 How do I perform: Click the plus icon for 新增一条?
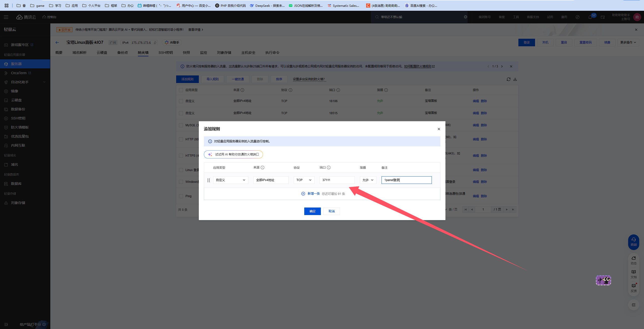pos(303,194)
